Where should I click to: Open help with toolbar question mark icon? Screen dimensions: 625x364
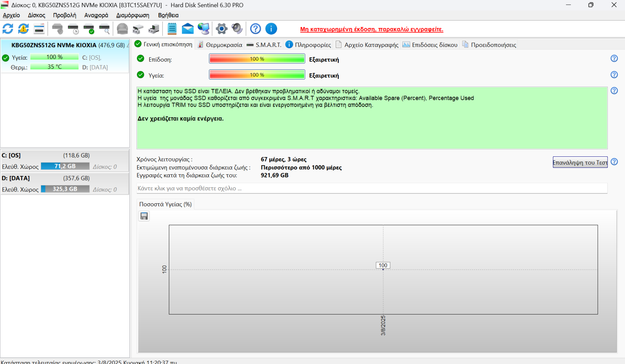pos(256,29)
